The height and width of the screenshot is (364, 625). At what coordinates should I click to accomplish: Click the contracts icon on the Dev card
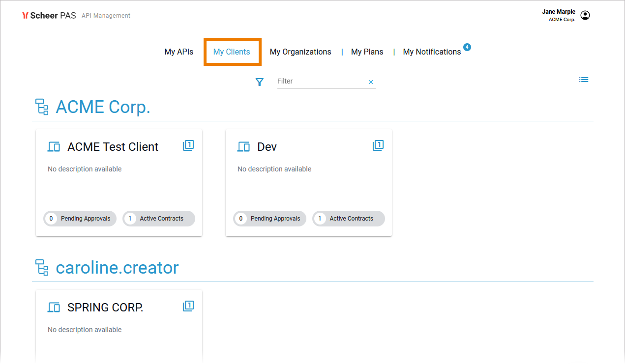378,145
